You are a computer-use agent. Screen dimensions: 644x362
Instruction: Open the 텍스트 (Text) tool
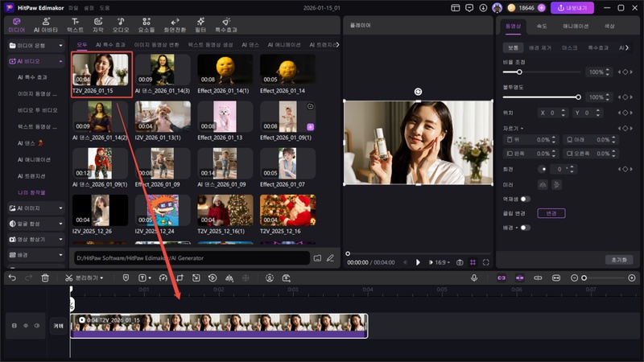pos(75,23)
